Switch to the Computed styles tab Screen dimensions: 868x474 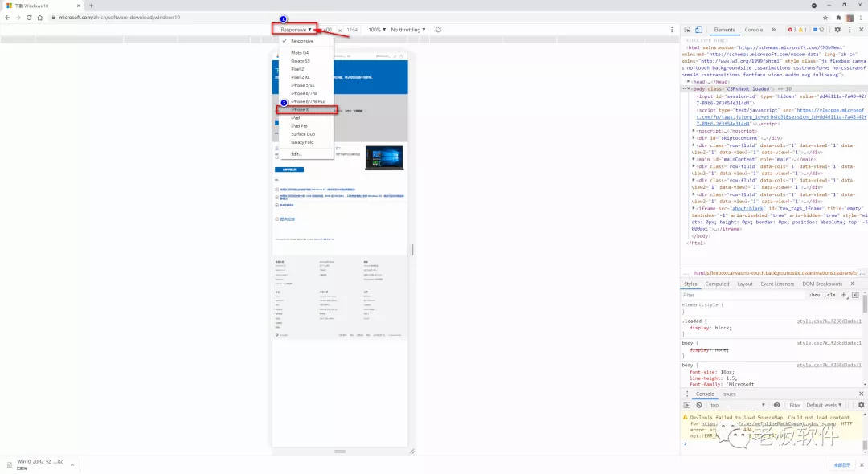click(716, 283)
